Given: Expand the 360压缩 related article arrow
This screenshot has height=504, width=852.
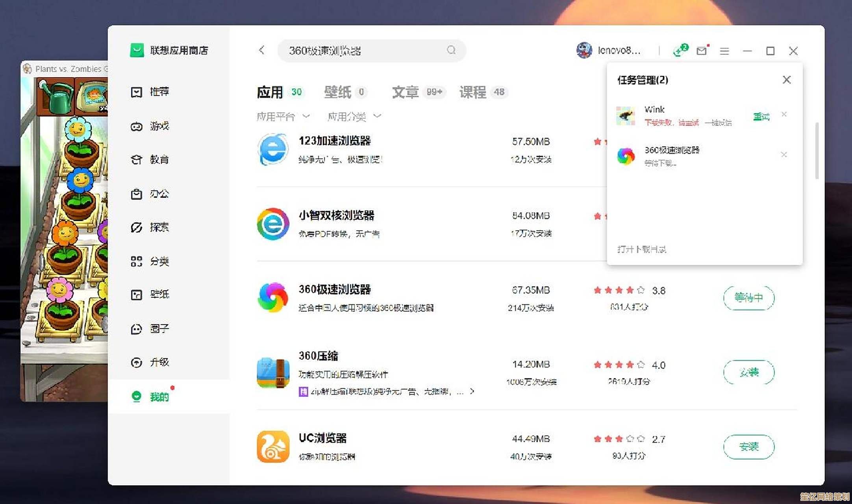Looking at the screenshot, I should pos(472,391).
